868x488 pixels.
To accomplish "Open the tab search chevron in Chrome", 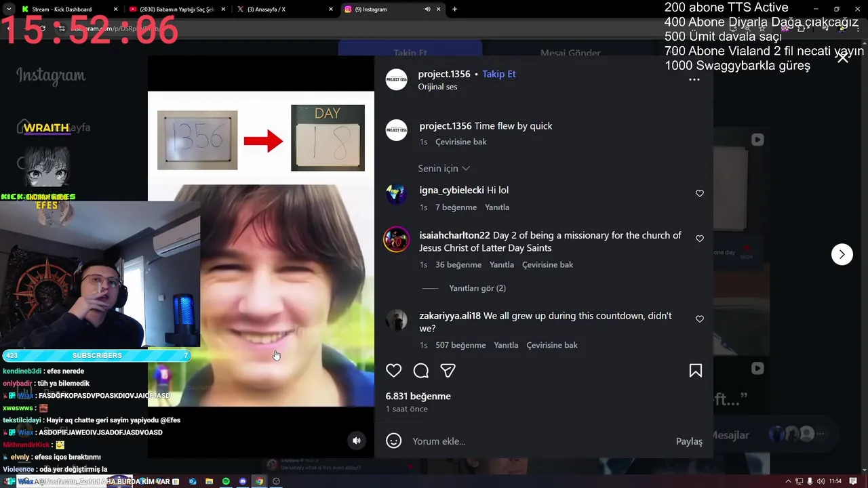I will pos(9,9).
